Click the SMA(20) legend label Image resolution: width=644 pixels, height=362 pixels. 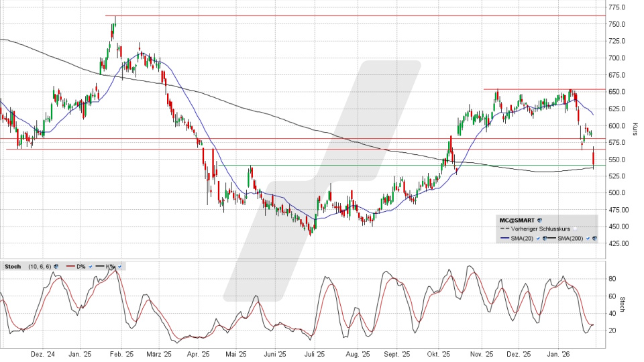[x=523, y=238]
